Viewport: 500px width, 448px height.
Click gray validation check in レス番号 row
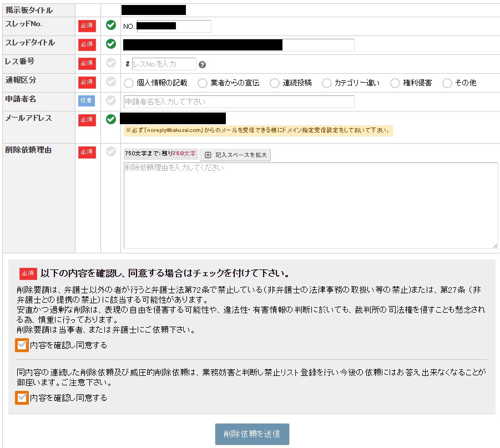tap(111, 63)
